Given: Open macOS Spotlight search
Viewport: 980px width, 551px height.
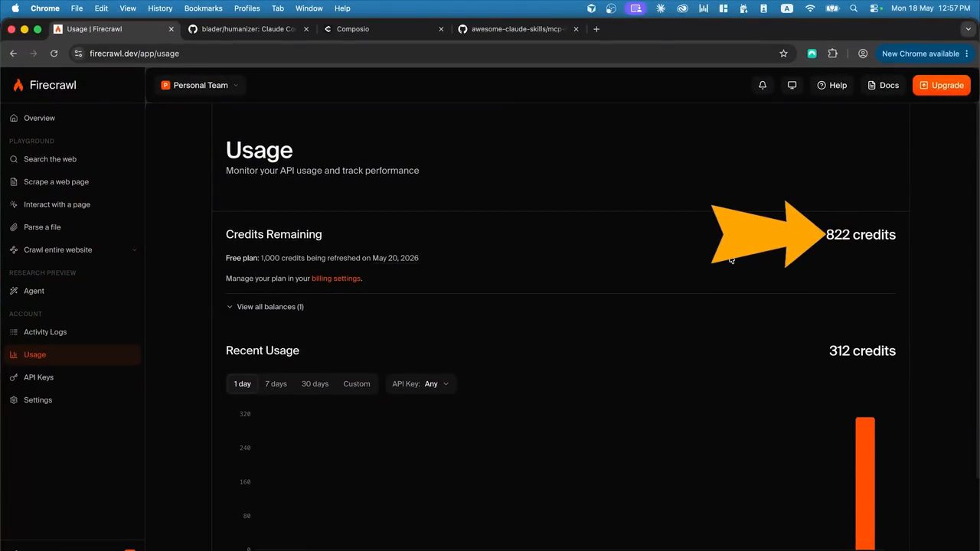Looking at the screenshot, I should point(854,8).
